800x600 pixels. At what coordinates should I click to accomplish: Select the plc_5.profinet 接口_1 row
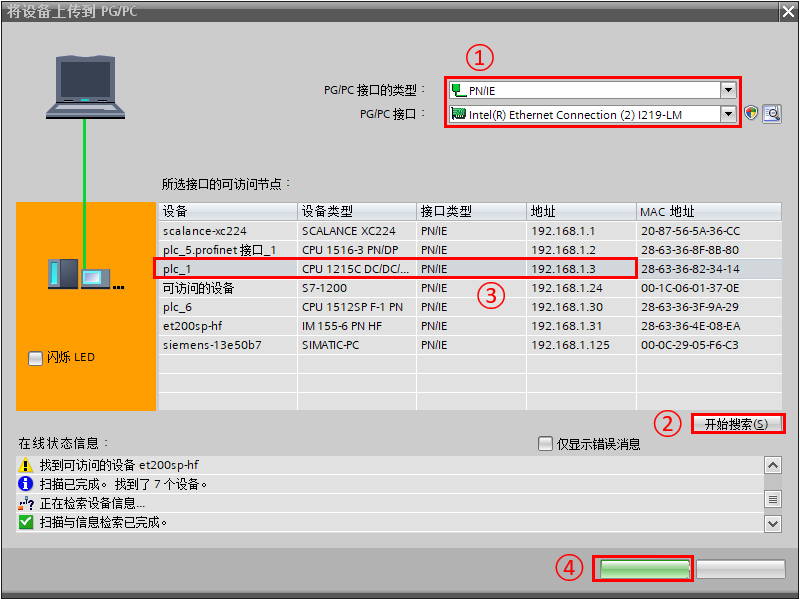(x=470, y=250)
